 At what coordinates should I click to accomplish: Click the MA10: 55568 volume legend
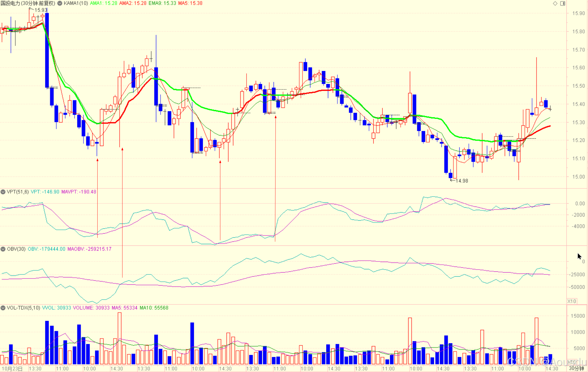coord(154,308)
